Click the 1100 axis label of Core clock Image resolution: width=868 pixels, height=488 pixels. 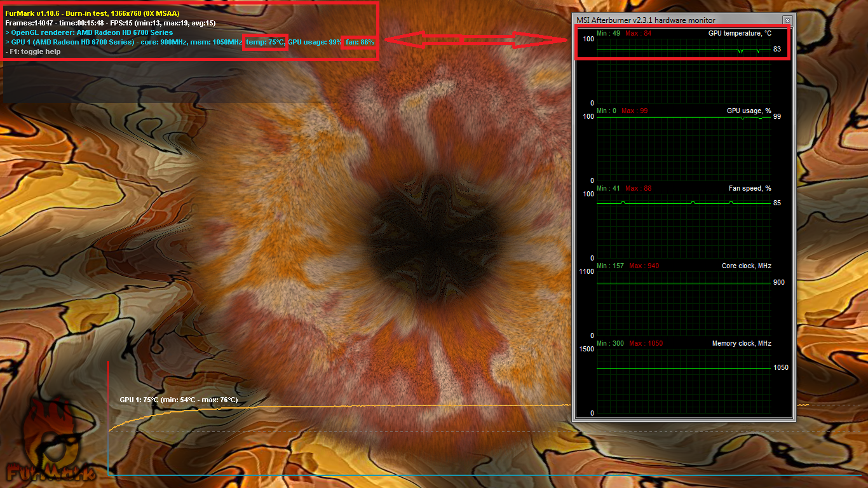587,271
